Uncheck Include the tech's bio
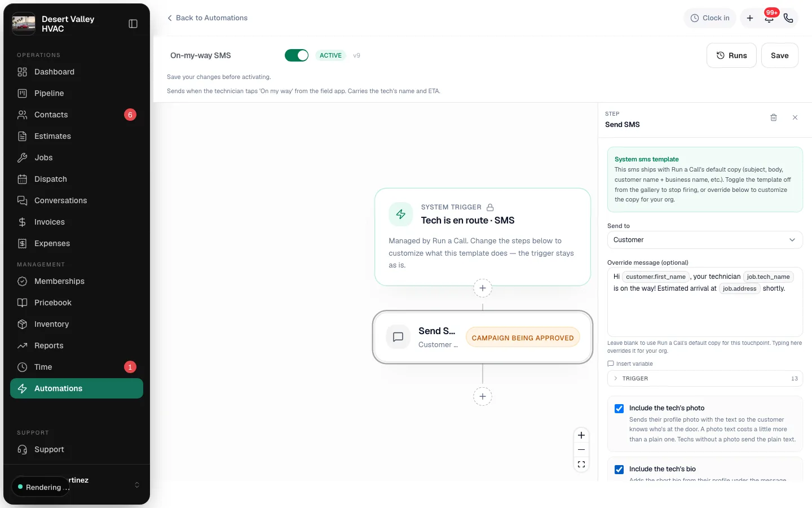 click(x=619, y=469)
